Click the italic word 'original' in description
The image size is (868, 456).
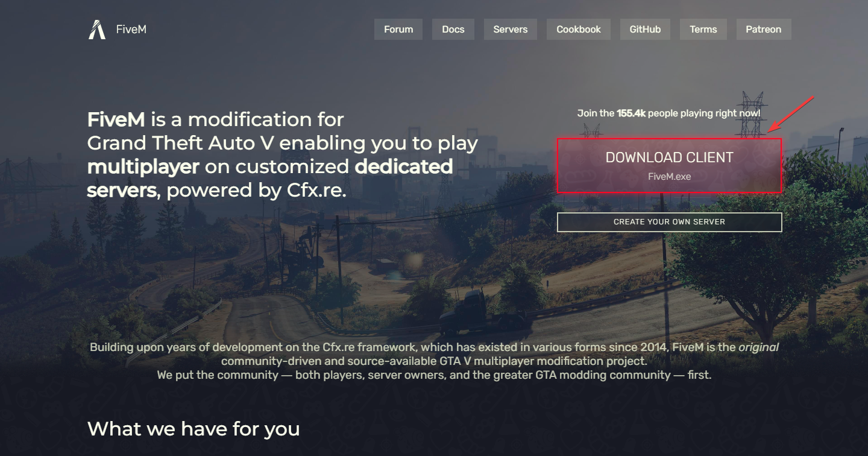(758, 347)
